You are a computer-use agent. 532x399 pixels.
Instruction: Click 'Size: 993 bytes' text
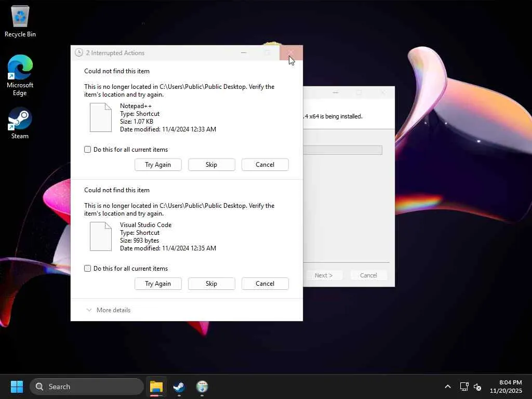pyautogui.click(x=139, y=241)
